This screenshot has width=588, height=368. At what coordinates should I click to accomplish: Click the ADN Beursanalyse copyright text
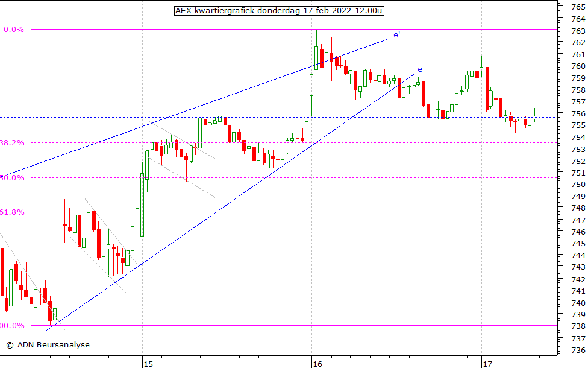[x=48, y=345]
